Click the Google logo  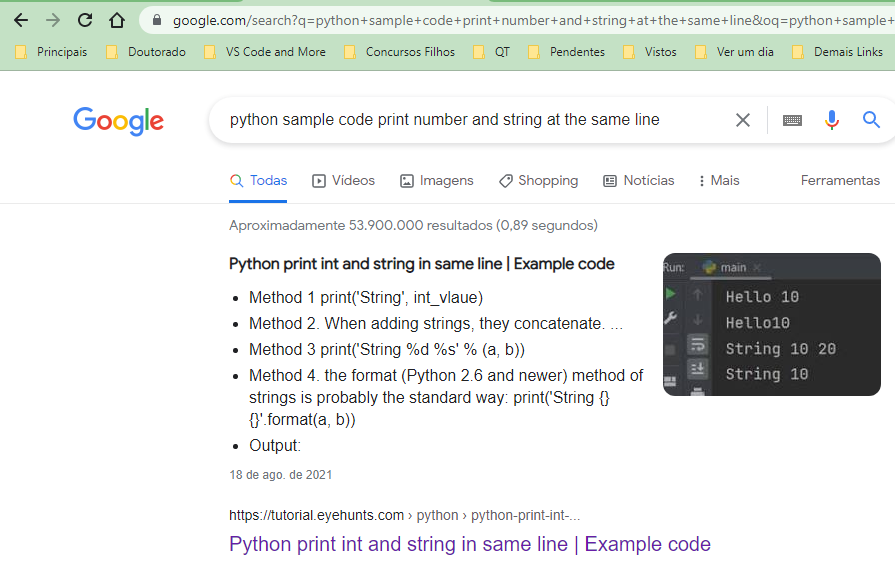point(118,121)
